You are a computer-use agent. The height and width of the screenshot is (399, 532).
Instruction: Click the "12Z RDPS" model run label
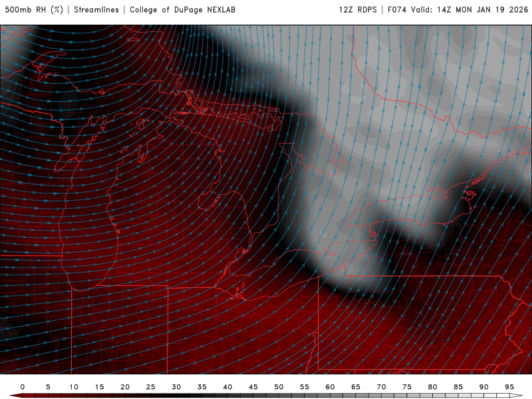click(358, 9)
